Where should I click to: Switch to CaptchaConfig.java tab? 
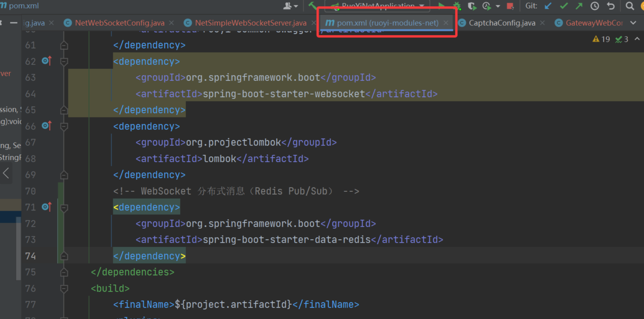[502, 23]
